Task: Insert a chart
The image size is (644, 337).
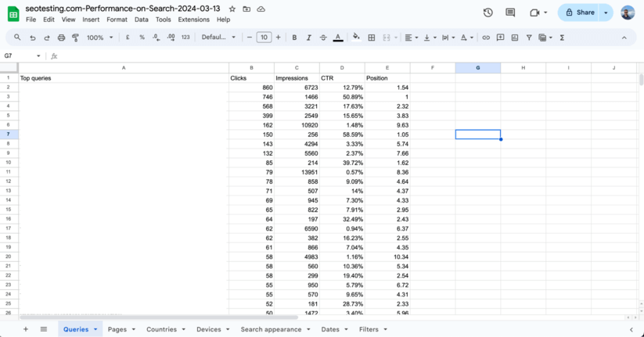Action: pos(515,38)
